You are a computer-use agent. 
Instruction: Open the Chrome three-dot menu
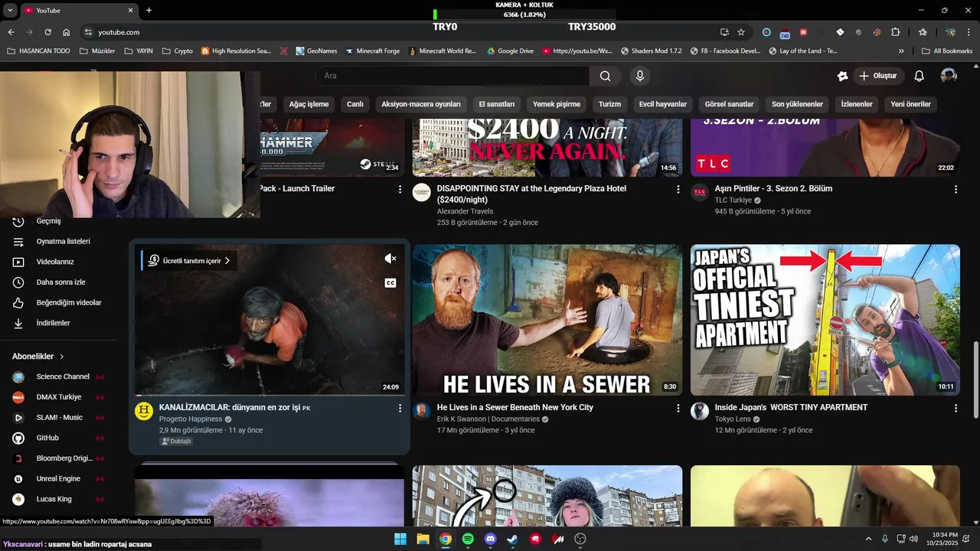(969, 32)
